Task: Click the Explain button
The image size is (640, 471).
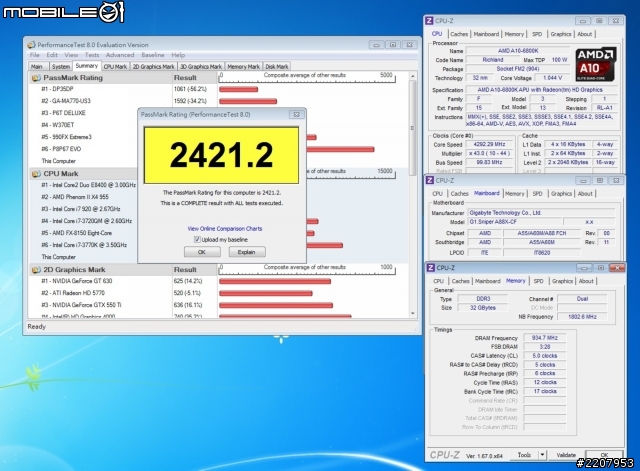Action: point(247,252)
